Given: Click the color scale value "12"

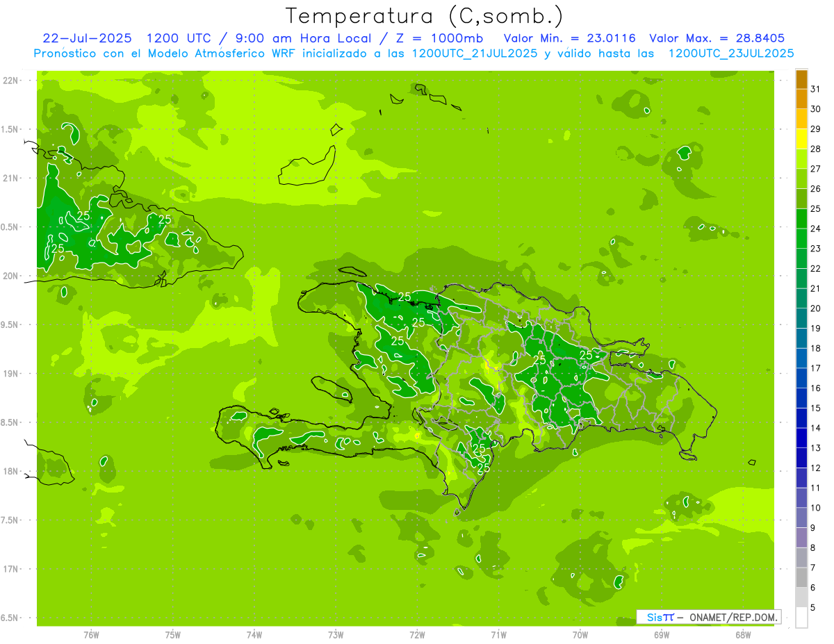Looking at the screenshot, I should 815,468.
